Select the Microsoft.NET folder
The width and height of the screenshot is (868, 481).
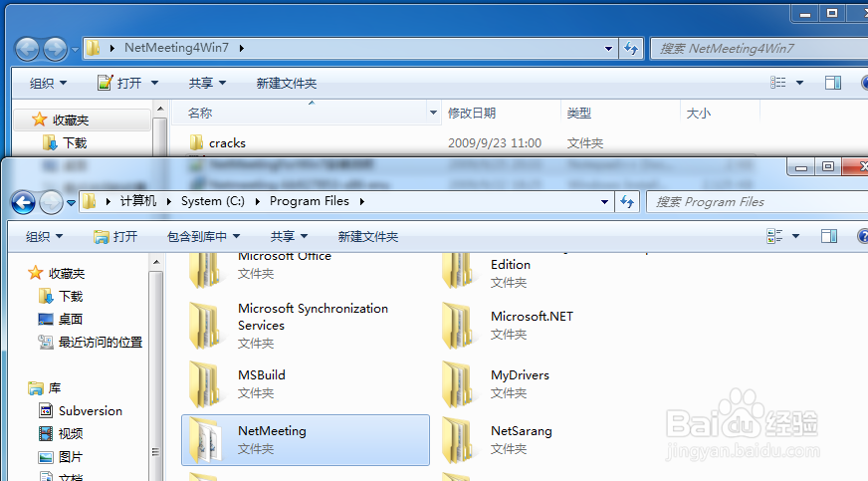click(507, 326)
